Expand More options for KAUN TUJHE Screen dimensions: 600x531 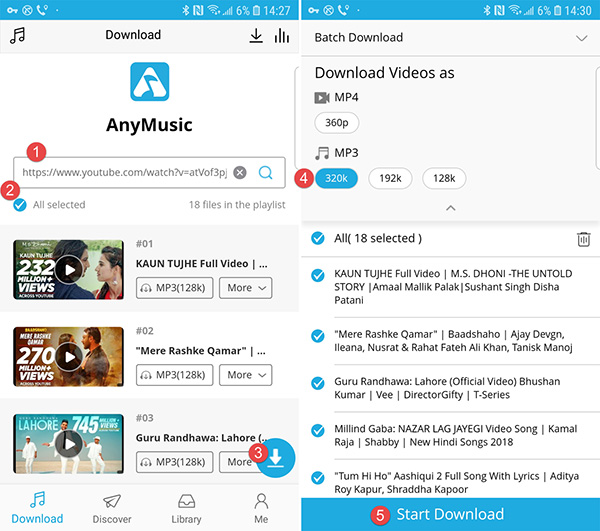pyautogui.click(x=246, y=288)
